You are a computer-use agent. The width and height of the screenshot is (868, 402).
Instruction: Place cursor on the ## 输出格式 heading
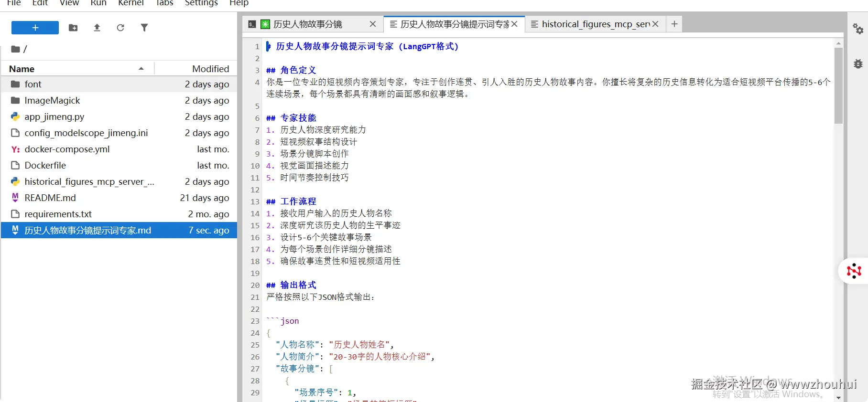click(291, 285)
